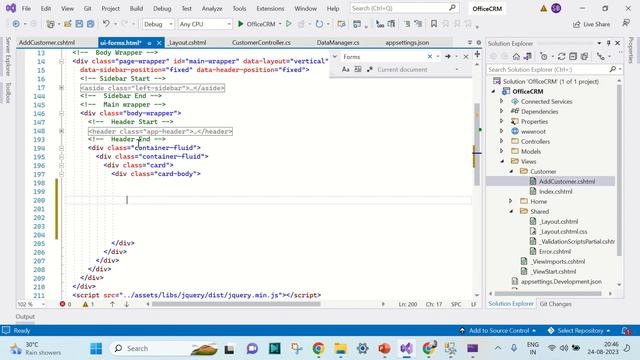This screenshot has height=360, width=640.
Task: Click the Save All toolbar icon
Action: pyautogui.click(x=90, y=24)
